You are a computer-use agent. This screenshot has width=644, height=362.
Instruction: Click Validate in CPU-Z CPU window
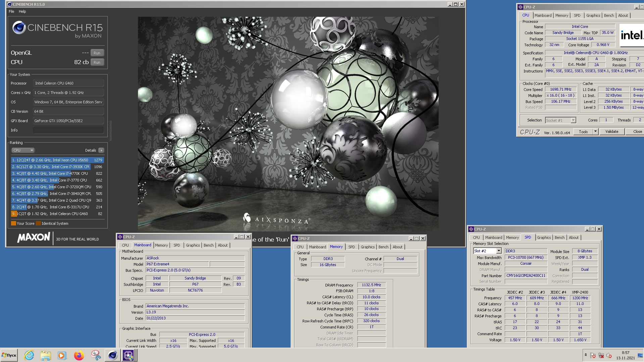[x=612, y=132]
